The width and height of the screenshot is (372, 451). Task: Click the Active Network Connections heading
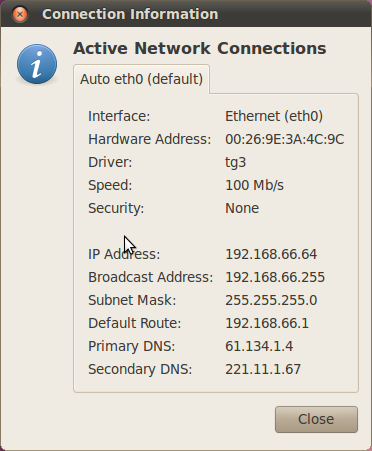(x=200, y=48)
